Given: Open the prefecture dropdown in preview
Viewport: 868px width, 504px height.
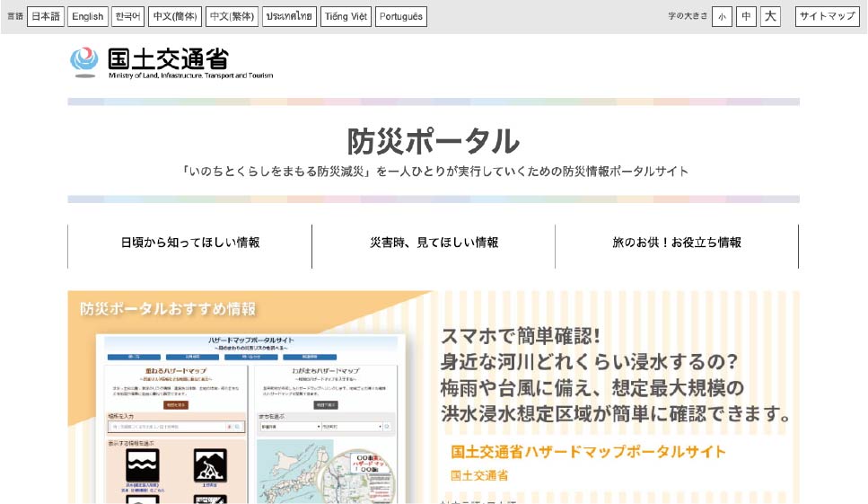Looking at the screenshot, I should [291, 427].
